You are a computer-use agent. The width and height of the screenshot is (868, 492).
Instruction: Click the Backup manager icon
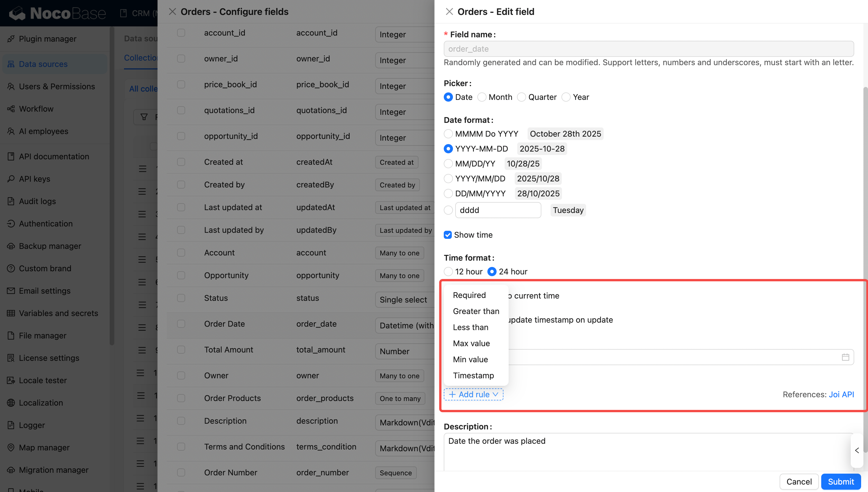coord(11,246)
